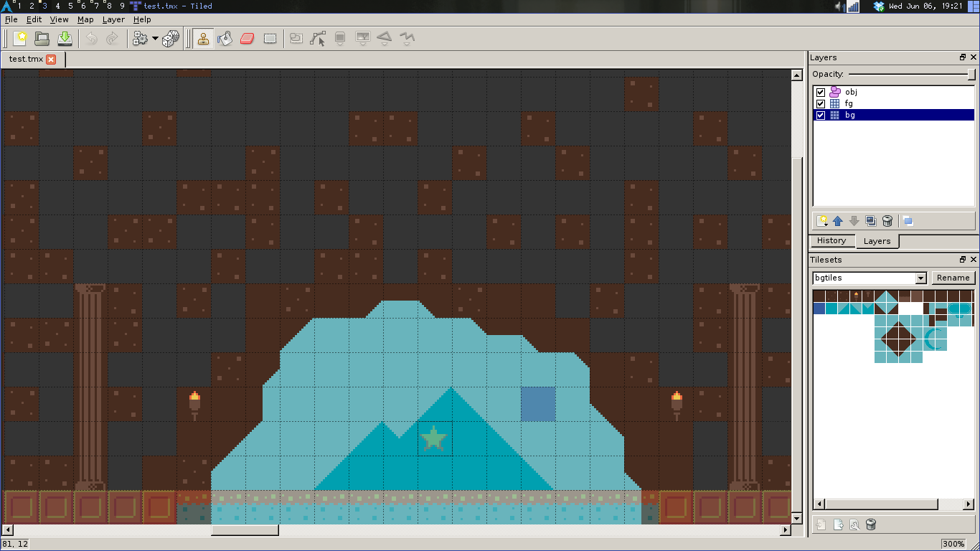Screen dimensions: 980x551
Task: Switch to the Layers tab
Action: pos(877,241)
